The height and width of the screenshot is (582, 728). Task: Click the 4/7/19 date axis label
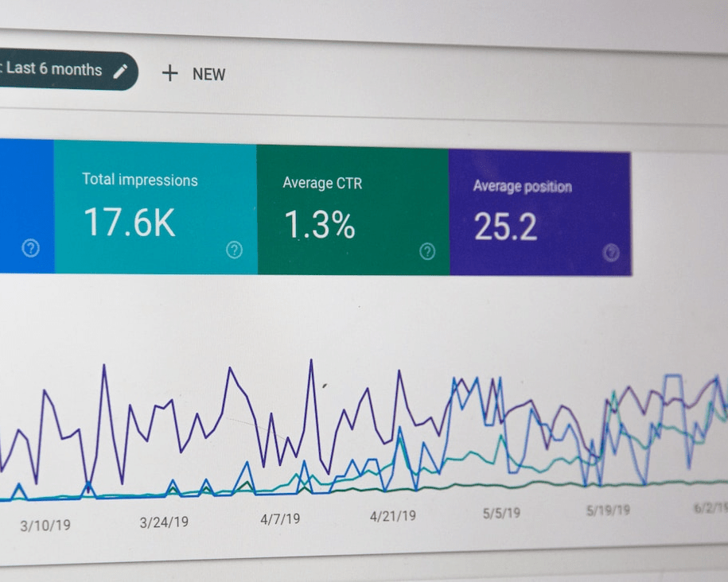point(280,519)
